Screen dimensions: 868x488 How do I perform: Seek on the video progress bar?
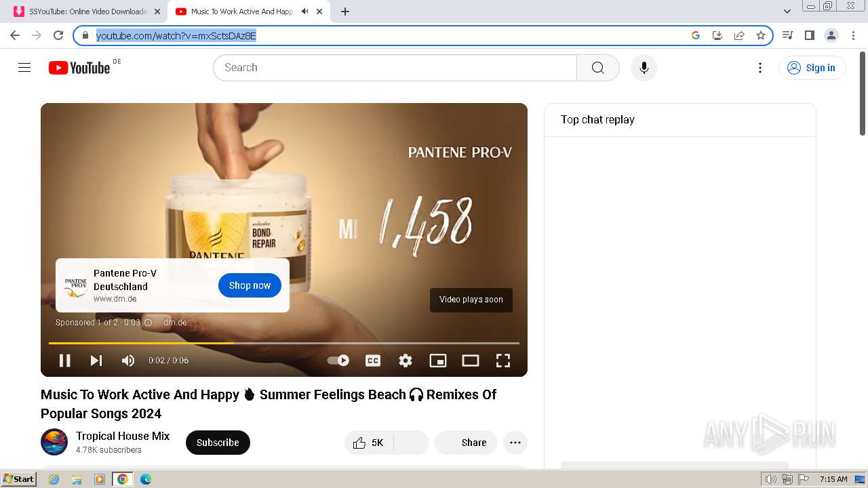coord(284,344)
